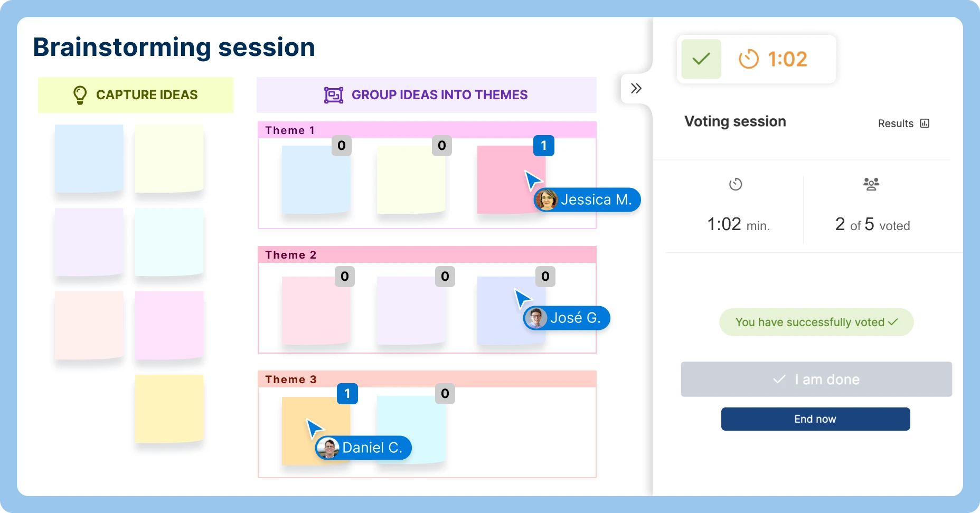980x513 pixels.
Task: Toggle vote badge on pink Theme 1 note
Action: click(543, 146)
